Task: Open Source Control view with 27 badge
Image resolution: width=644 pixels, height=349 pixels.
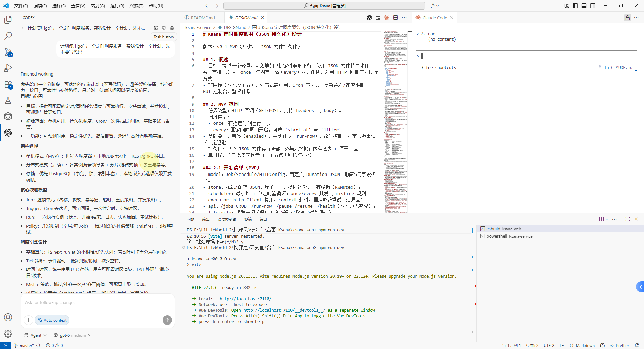Action: [x=8, y=52]
